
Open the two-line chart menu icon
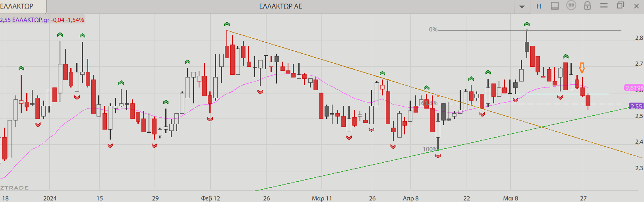click(604, 6)
